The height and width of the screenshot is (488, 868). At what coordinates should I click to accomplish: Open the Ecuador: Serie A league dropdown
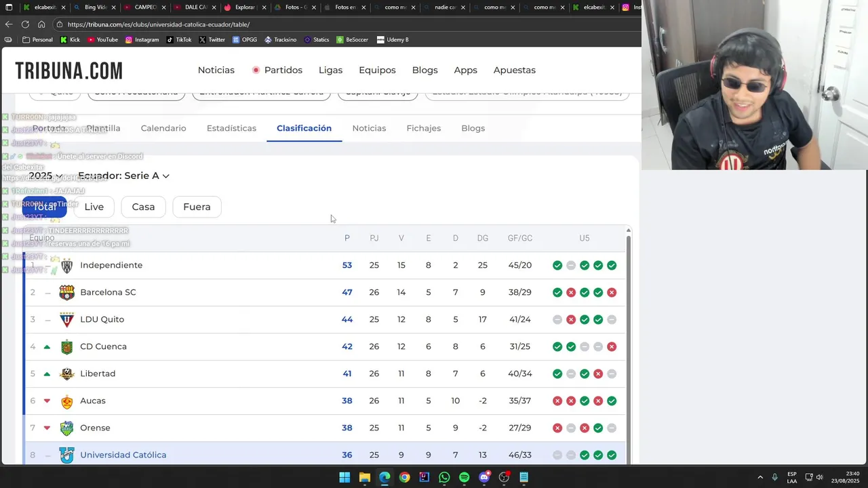coord(123,176)
